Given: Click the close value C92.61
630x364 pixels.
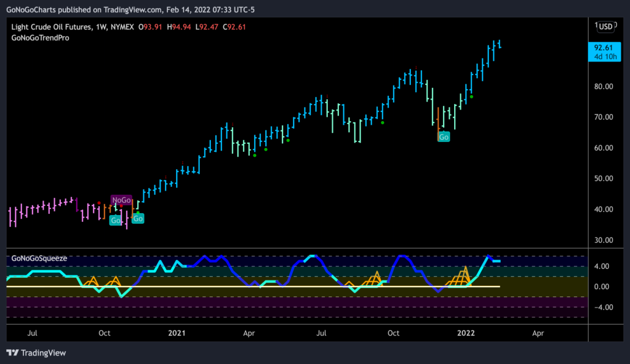Looking at the screenshot, I should tap(234, 27).
